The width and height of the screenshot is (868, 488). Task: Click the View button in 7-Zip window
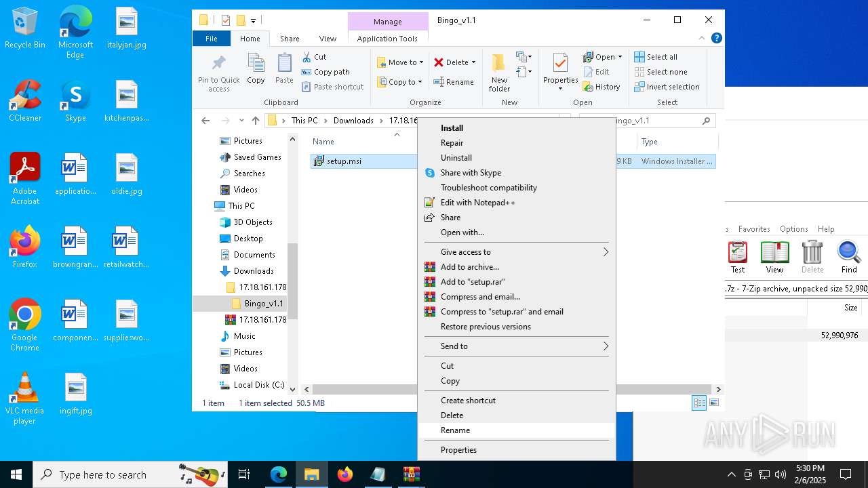(774, 258)
